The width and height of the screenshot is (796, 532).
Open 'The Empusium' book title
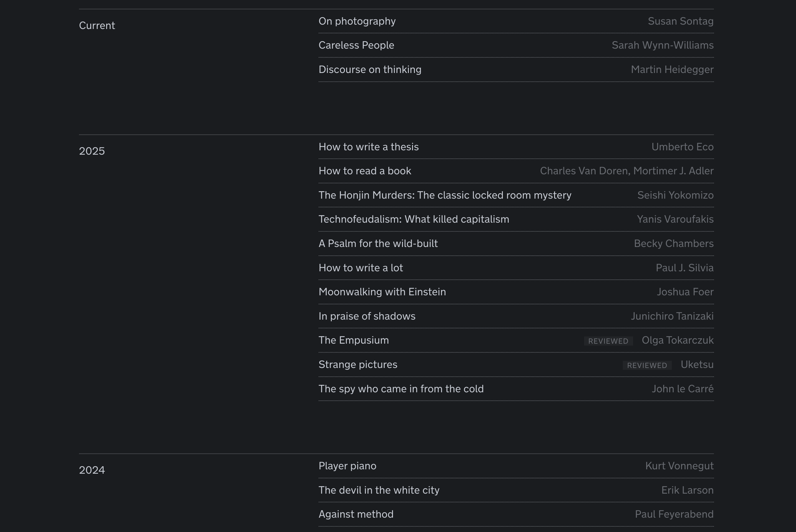click(353, 340)
